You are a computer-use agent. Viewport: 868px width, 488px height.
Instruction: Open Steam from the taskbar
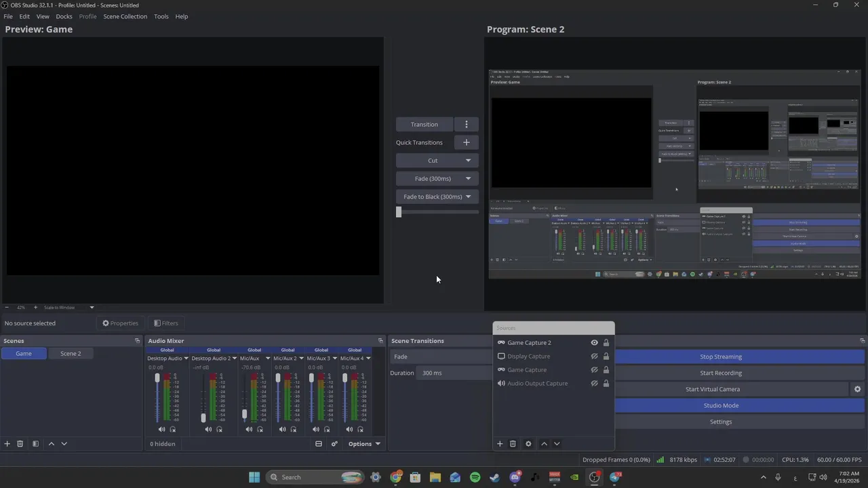coord(495,477)
